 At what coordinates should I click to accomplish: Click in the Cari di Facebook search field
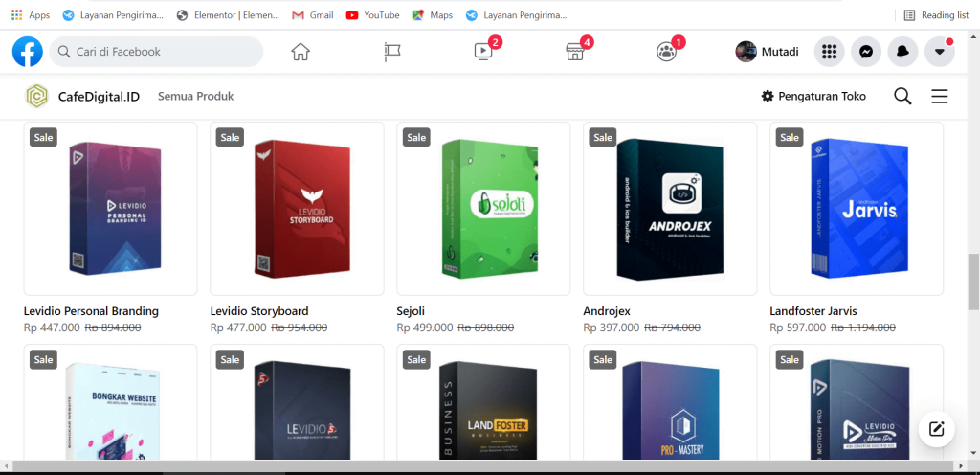tap(163, 52)
